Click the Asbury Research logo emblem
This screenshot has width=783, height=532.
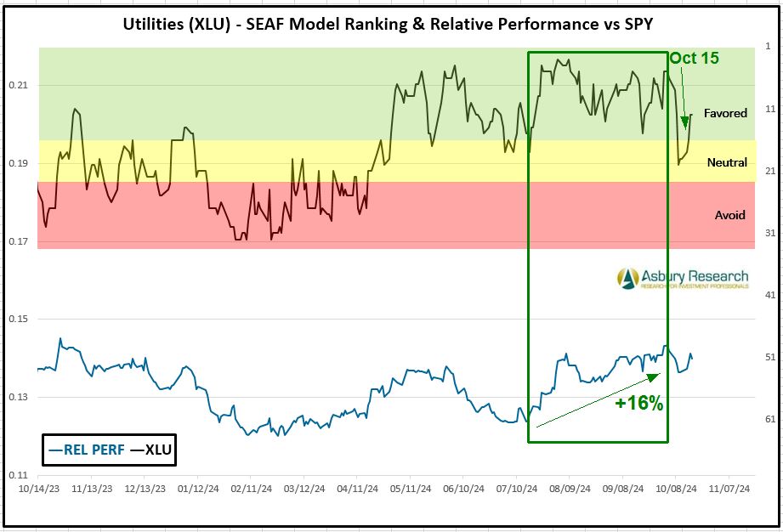click(x=628, y=278)
